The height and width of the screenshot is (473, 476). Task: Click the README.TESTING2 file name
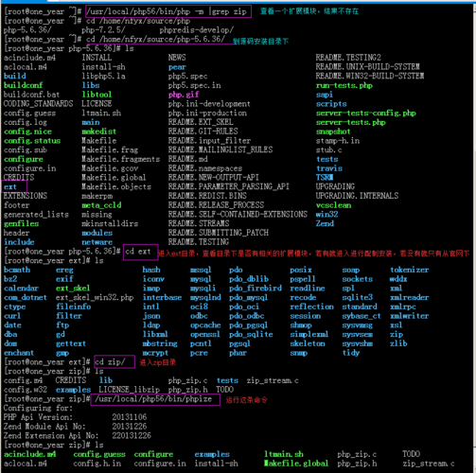click(x=348, y=58)
